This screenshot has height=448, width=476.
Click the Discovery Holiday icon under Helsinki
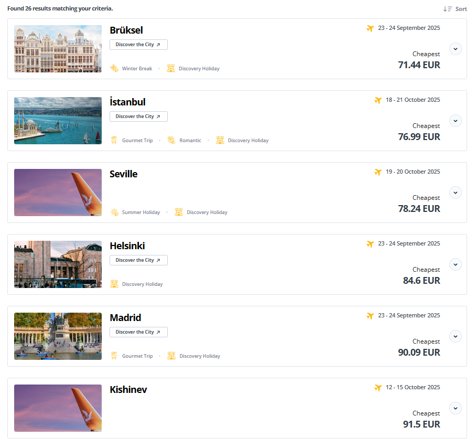point(114,284)
